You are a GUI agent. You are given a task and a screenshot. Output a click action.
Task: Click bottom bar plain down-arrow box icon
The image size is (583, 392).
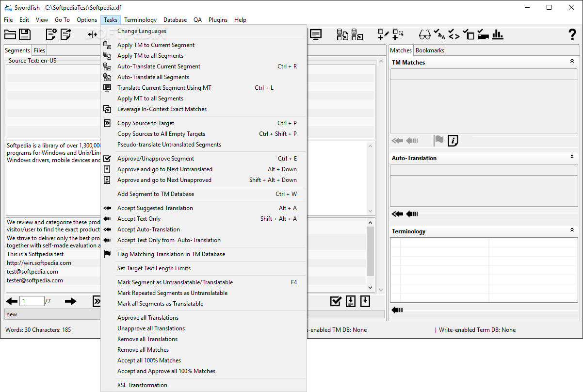pyautogui.click(x=365, y=301)
